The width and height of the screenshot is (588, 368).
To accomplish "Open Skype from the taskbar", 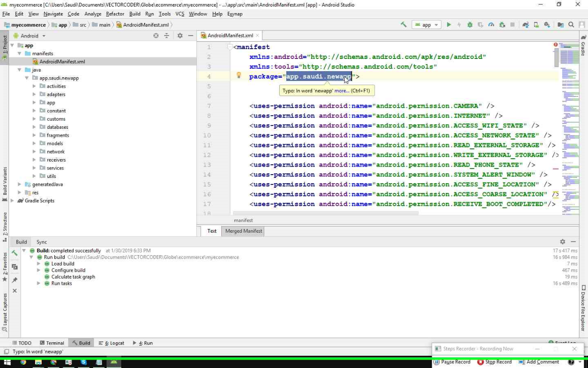I will click(84, 362).
